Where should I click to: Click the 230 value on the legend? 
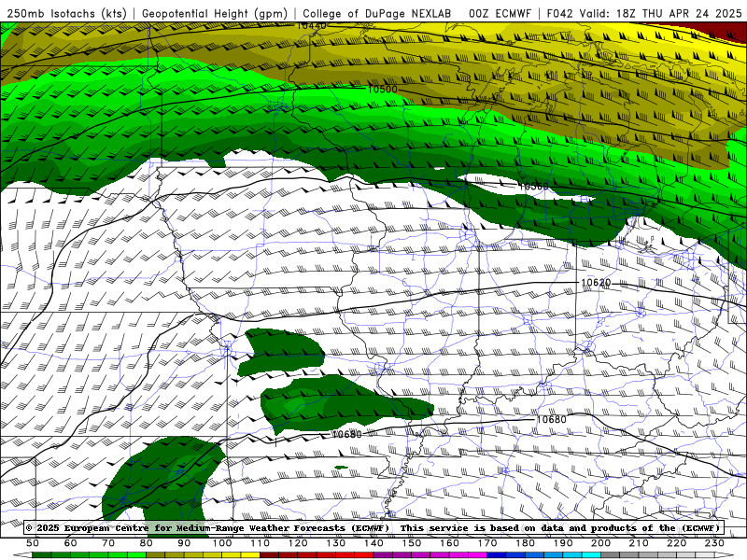pyautogui.click(x=714, y=543)
